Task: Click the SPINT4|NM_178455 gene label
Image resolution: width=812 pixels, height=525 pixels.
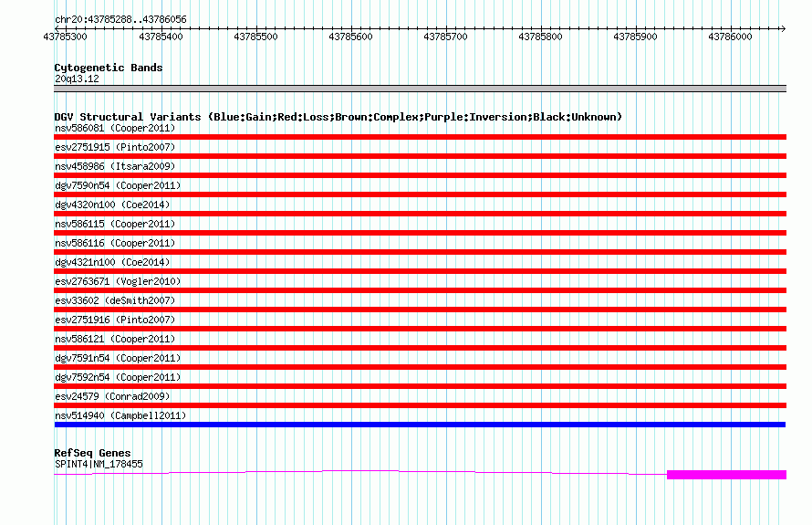Action: pos(99,465)
